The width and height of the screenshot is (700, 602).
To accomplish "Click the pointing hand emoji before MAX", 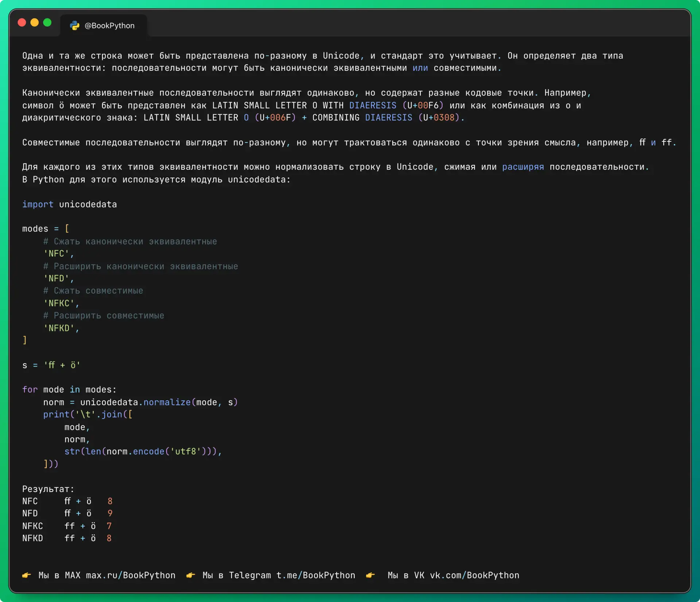I will pyautogui.click(x=27, y=575).
